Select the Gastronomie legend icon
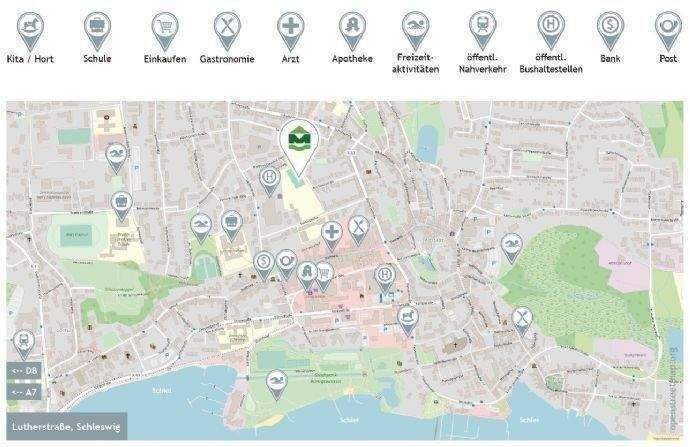690x447 pixels. (227, 31)
